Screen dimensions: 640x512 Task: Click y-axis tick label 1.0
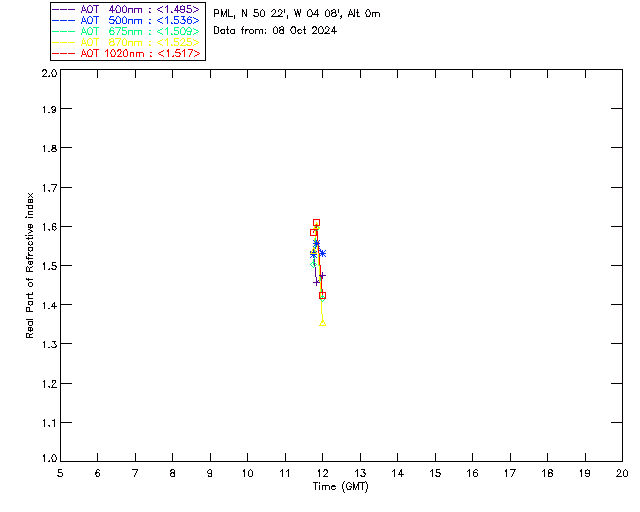[x=49, y=458]
